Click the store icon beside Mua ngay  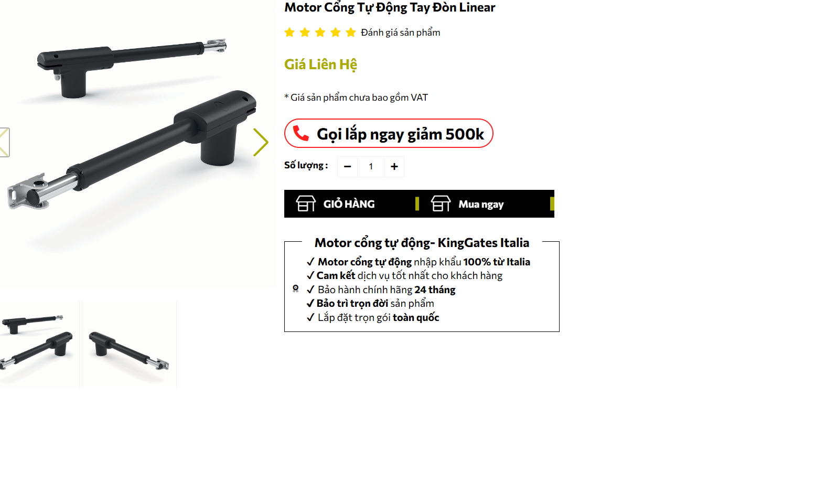coord(441,203)
